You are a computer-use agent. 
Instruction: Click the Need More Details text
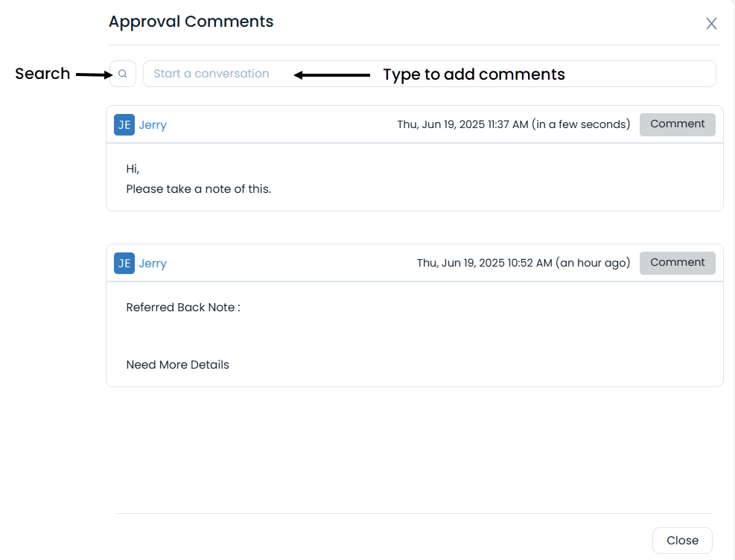pos(177,364)
